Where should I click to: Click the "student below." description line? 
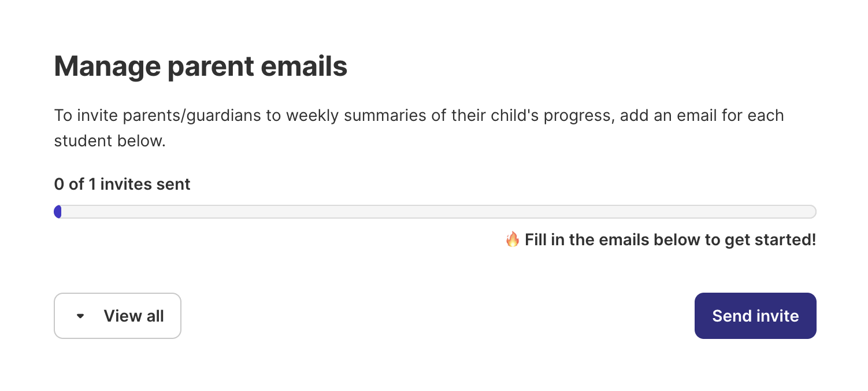click(x=110, y=141)
